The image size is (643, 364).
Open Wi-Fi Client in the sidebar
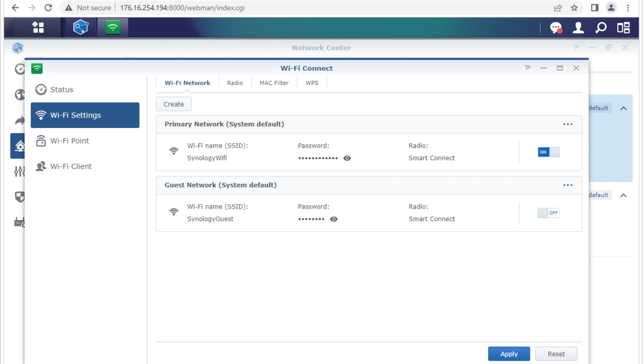(85, 166)
